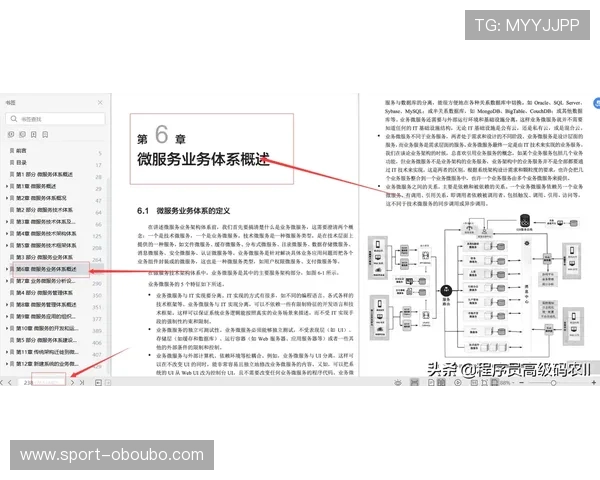The width and height of the screenshot is (600, 480).
Task: Click the slideshow play icon in status bar
Action: point(458,382)
